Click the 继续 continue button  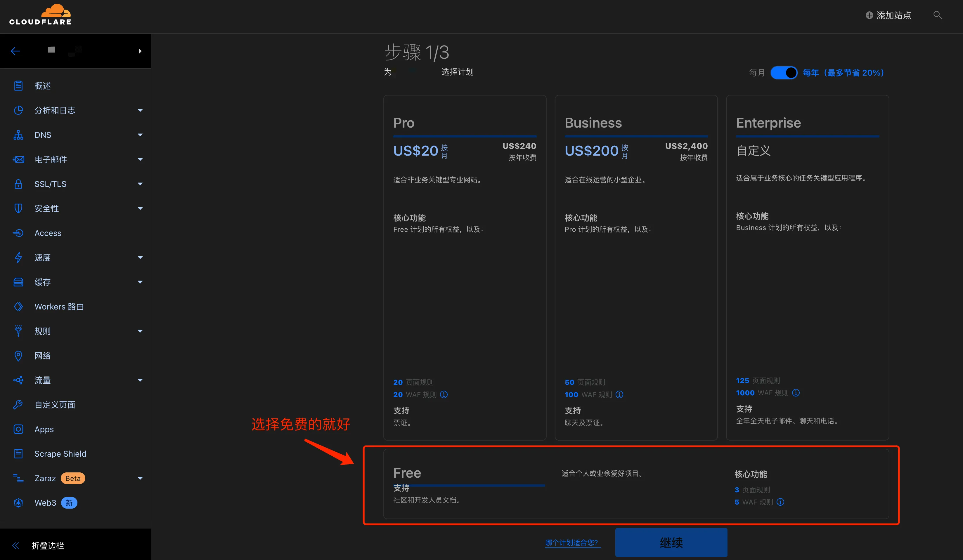(x=671, y=542)
